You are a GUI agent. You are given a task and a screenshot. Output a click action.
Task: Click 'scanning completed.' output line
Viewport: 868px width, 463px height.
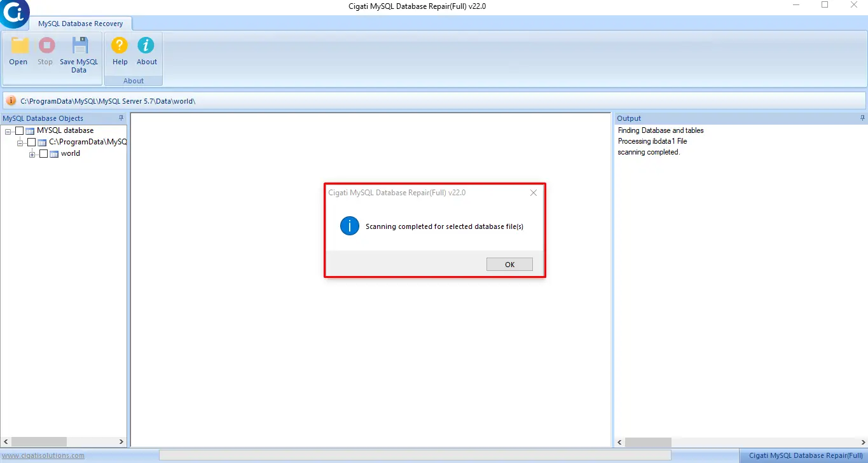point(649,152)
